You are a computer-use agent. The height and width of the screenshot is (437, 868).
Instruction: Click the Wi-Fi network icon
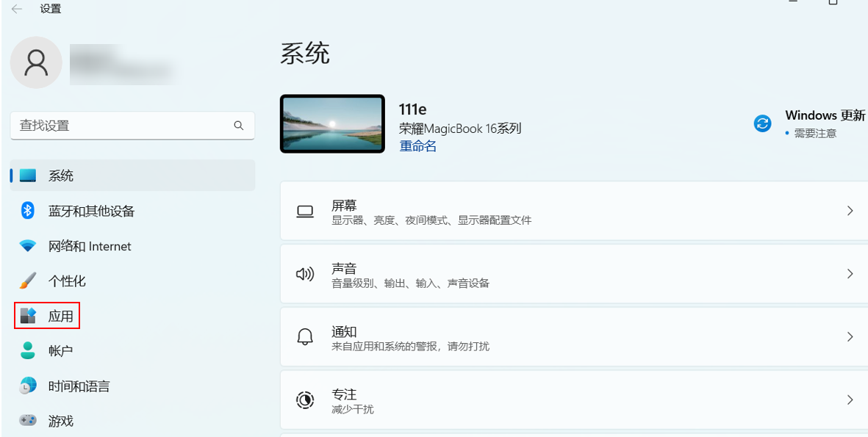[28, 246]
